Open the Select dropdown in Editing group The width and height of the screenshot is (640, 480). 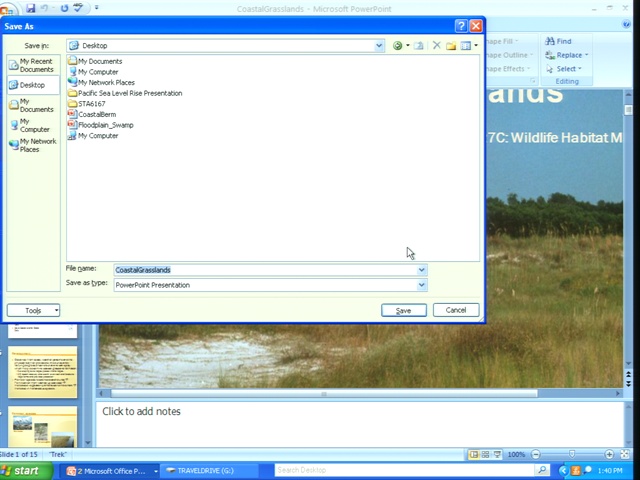(564, 69)
